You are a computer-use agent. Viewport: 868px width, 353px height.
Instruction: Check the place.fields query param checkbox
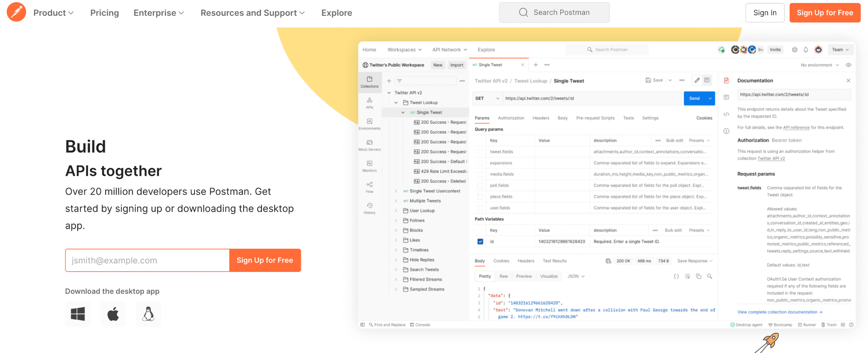[x=480, y=197]
